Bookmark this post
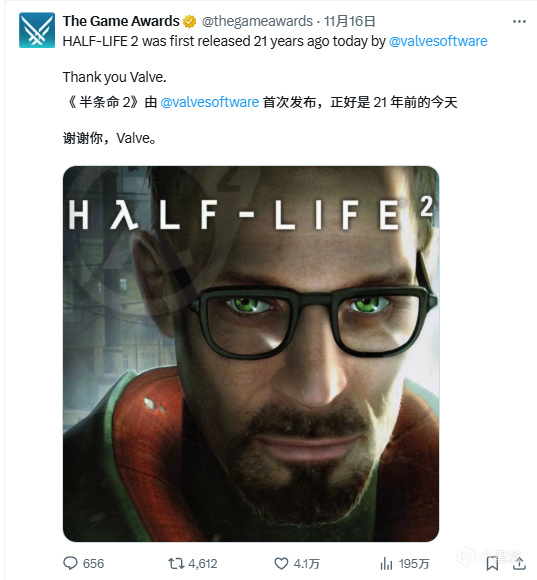This screenshot has height=580, width=537. [x=492, y=563]
